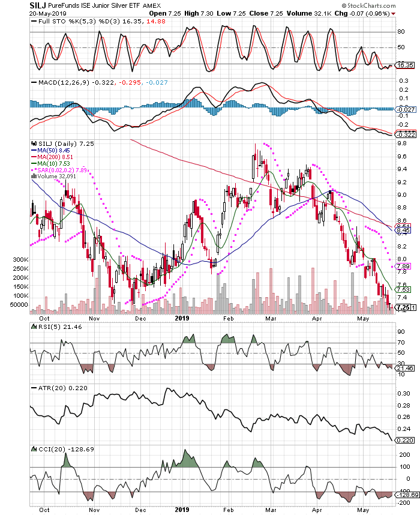Click the 8.45 MA(50) price tag on the axis
The image size is (420, 515).
[x=404, y=230]
